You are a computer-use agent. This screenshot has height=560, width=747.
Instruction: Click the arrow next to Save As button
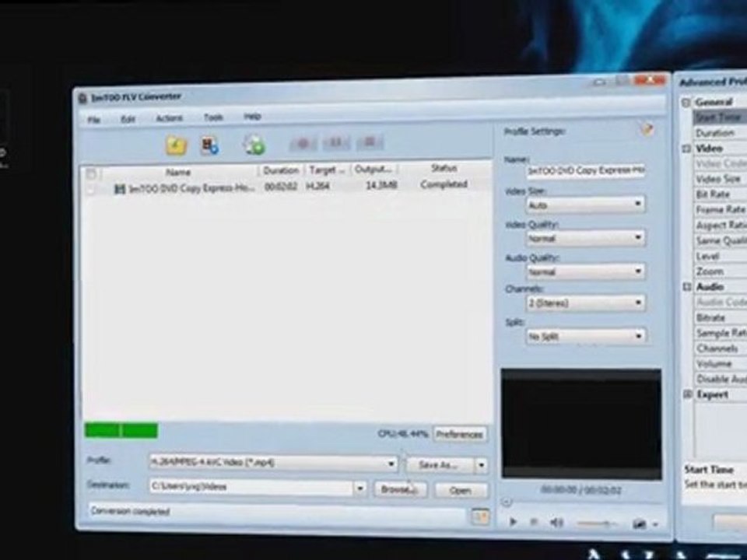point(481,465)
